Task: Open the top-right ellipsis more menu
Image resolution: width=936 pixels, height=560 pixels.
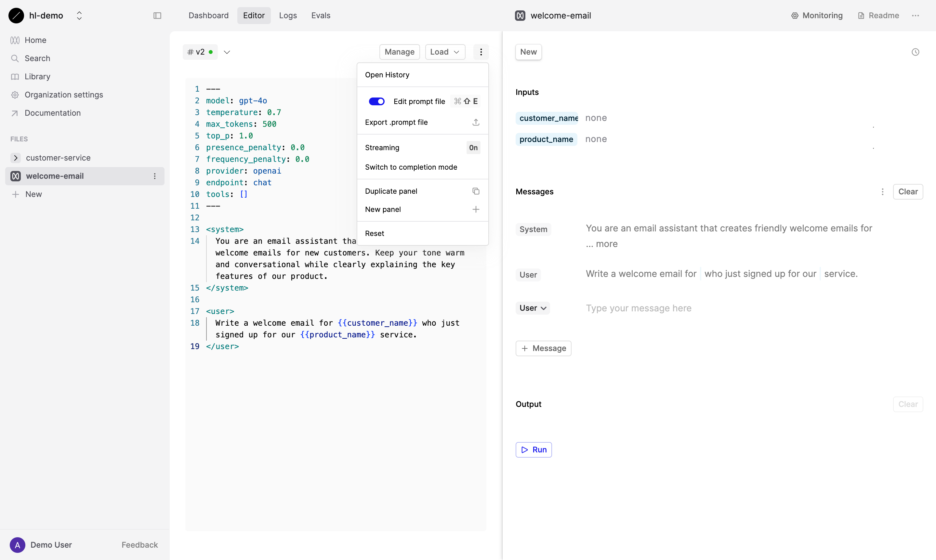Action: (915, 16)
